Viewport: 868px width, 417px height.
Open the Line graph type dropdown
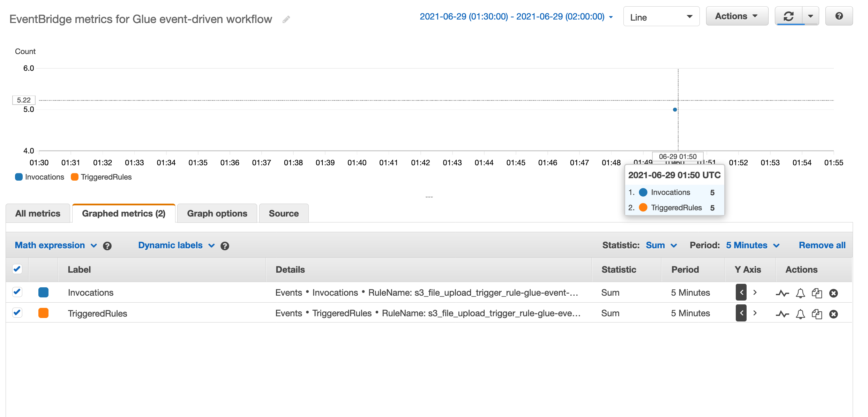[x=661, y=17]
